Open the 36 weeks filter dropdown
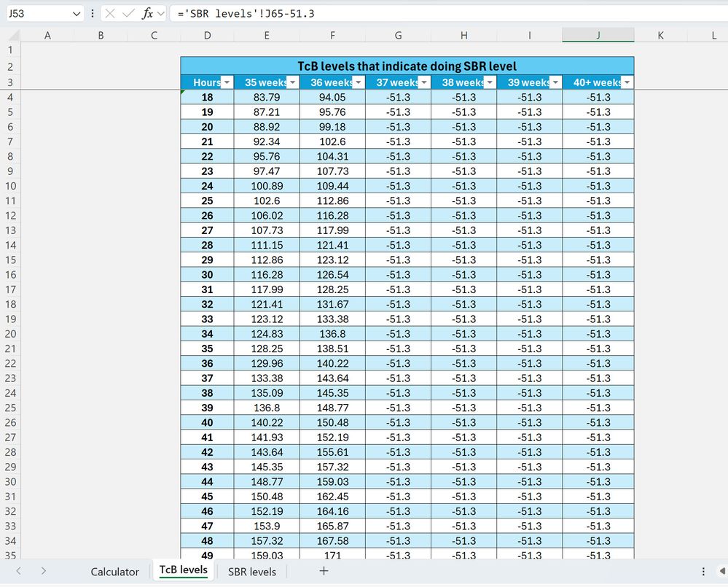Screen dimensions: 728x587 pos(359,82)
